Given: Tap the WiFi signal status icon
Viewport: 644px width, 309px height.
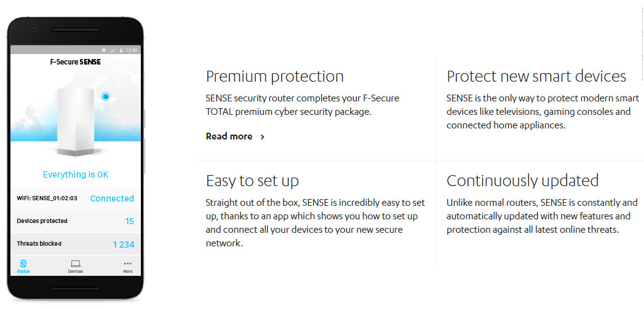Looking at the screenshot, I should [105, 50].
